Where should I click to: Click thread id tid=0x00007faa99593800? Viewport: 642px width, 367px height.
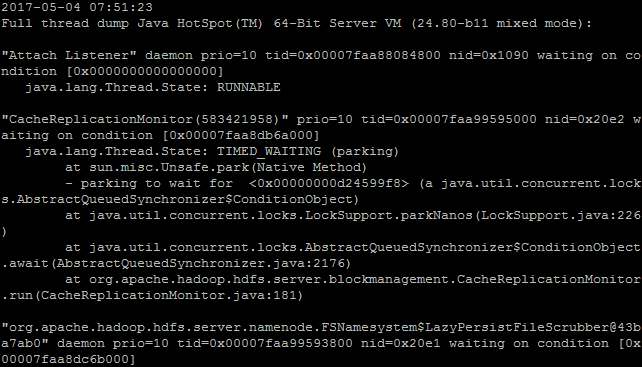tap(265, 343)
